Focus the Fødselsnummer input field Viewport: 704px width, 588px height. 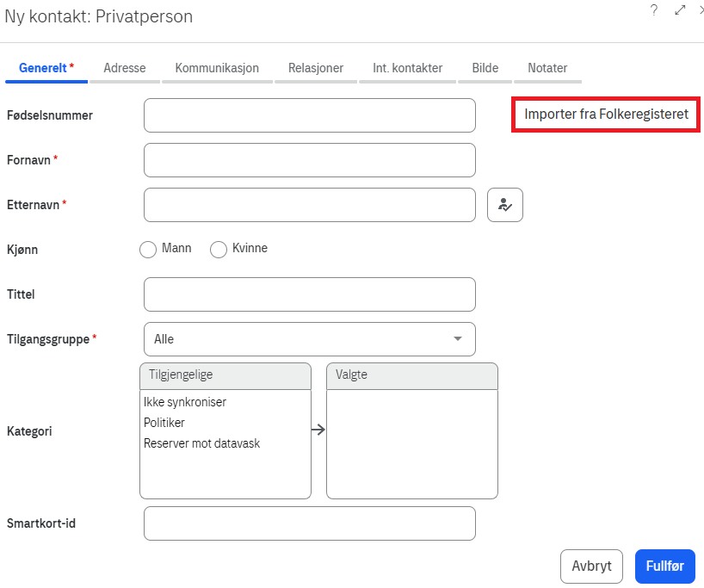tap(310, 115)
